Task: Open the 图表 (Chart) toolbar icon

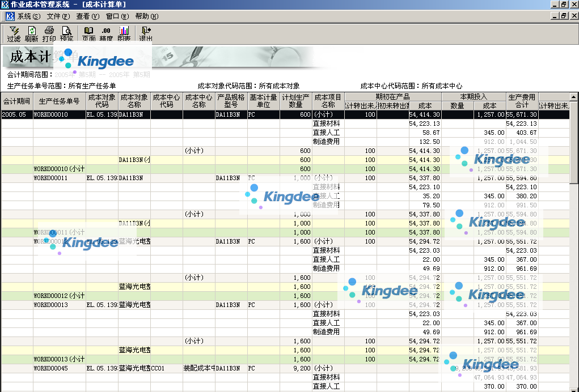Action: tap(124, 34)
